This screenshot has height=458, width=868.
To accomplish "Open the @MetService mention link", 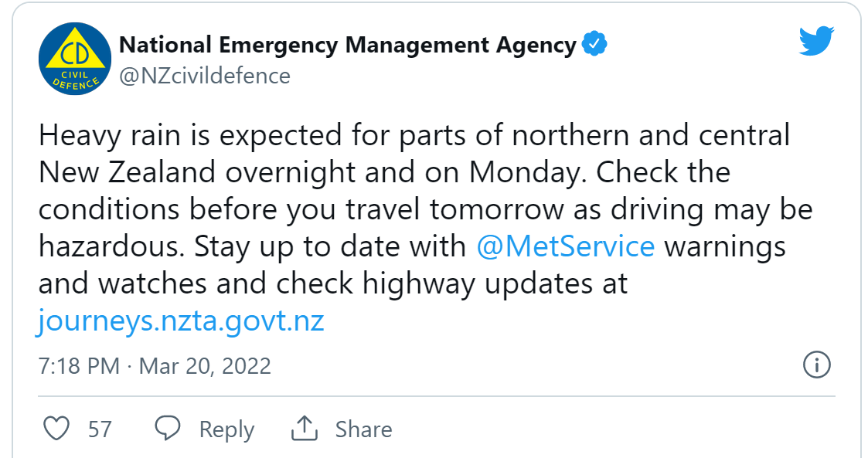I will tap(565, 246).
